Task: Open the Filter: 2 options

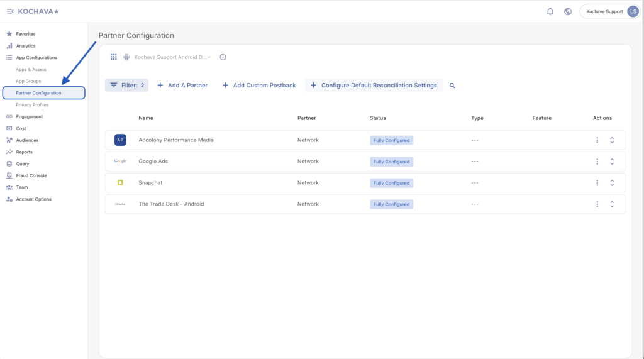Action: (126, 85)
